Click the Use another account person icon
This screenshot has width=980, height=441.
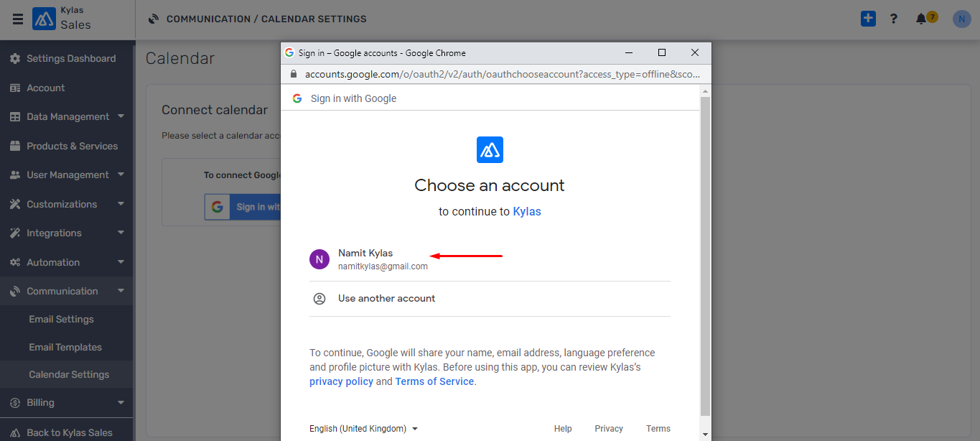pyautogui.click(x=319, y=298)
